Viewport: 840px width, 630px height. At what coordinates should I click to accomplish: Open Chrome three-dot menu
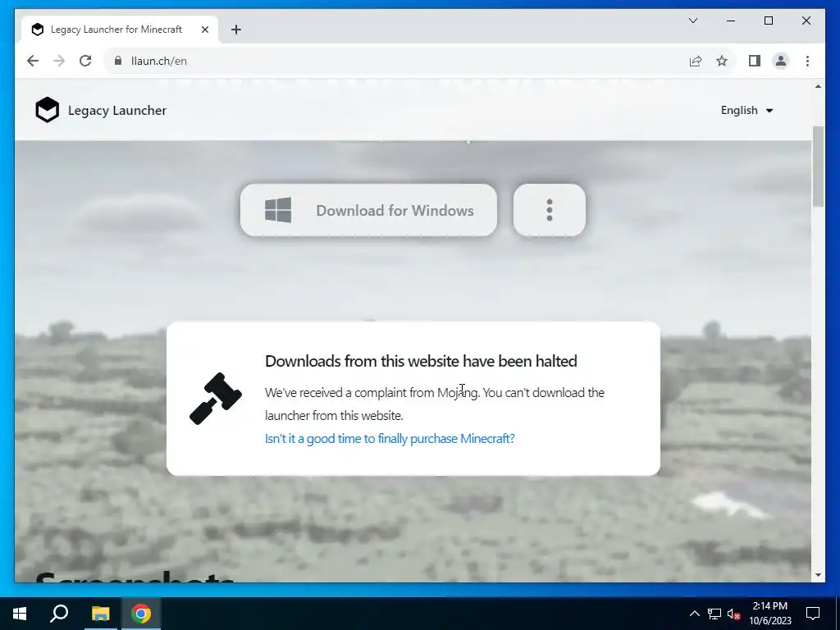click(x=807, y=61)
